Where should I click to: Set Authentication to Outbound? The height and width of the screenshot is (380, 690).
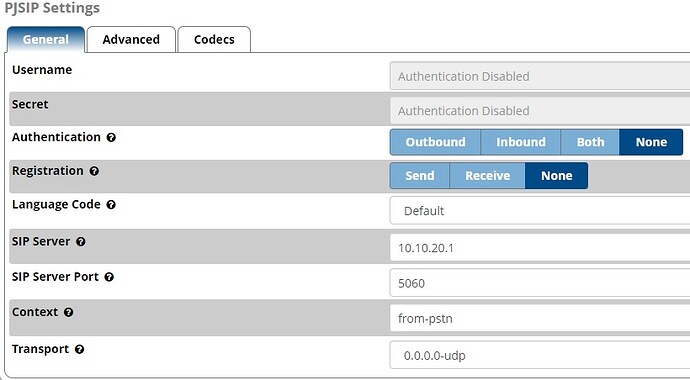click(x=435, y=142)
